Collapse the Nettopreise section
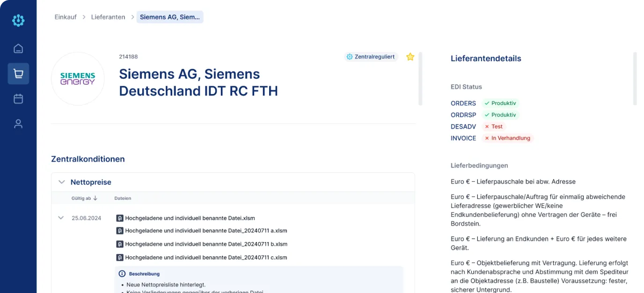This screenshot has width=644, height=293. click(61, 182)
